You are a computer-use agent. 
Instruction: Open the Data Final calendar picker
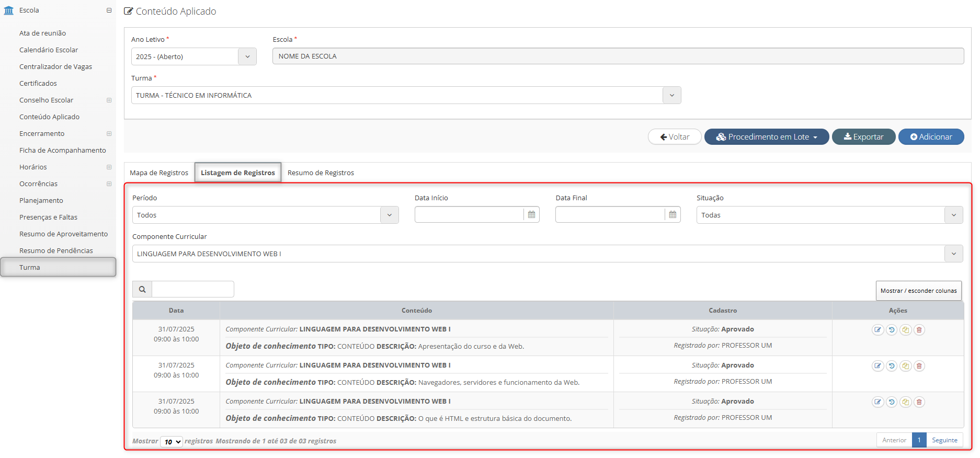pyautogui.click(x=673, y=215)
